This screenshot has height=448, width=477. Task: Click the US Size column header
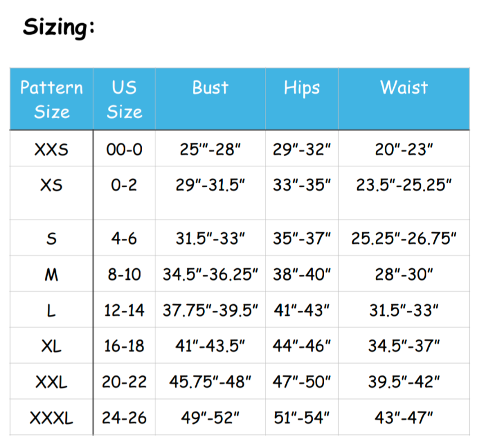(x=124, y=99)
